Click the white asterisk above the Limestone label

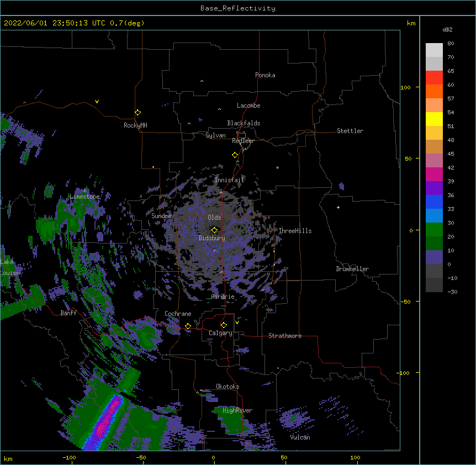[x=84, y=191]
